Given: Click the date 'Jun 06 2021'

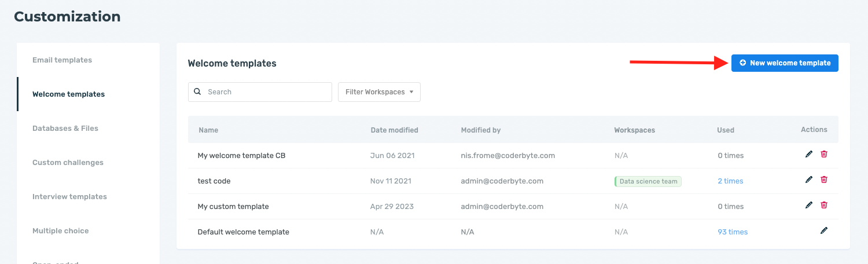Looking at the screenshot, I should [392, 156].
